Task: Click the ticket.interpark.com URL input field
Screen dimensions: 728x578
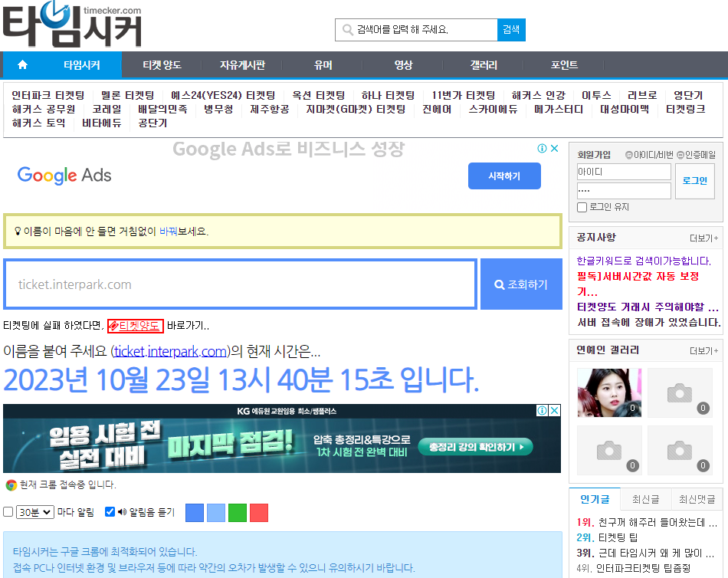Action: (241, 284)
